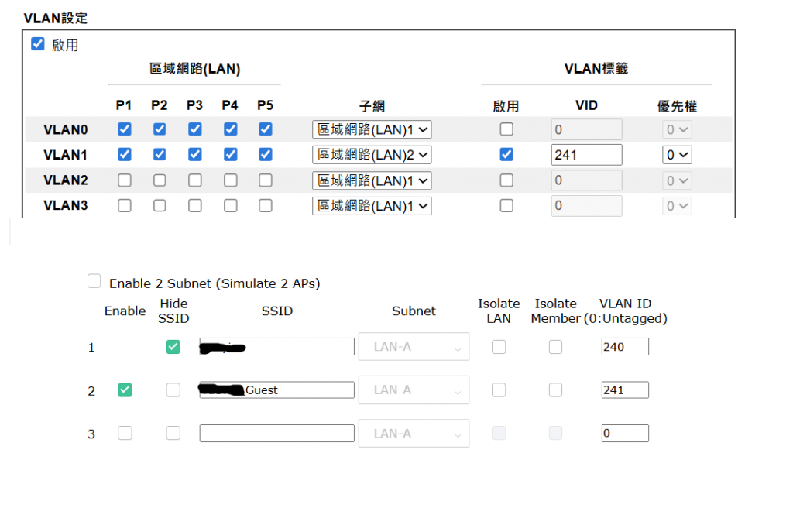
Task: Enable VLAN tag for VLAN2
Action: coord(506,180)
